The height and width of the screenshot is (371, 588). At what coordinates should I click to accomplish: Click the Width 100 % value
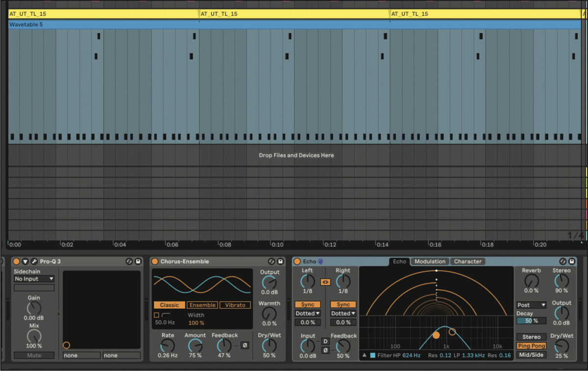point(196,323)
